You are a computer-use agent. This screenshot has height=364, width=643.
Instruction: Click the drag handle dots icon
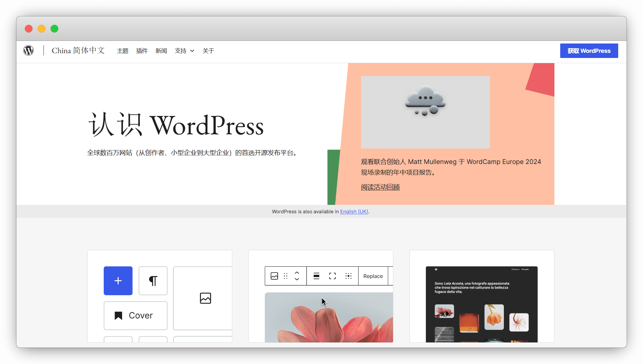[285, 276]
